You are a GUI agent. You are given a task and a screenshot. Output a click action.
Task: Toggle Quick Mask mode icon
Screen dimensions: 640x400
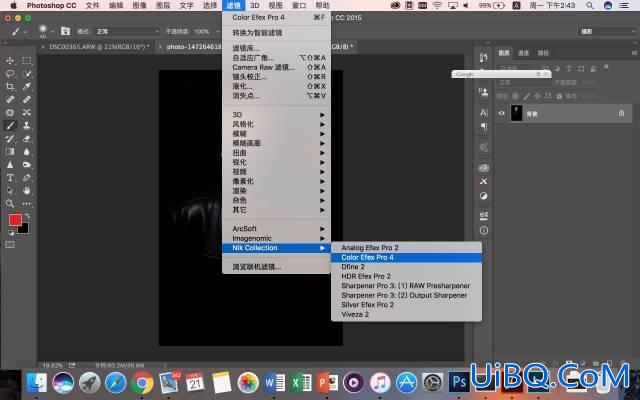[x=10, y=244]
